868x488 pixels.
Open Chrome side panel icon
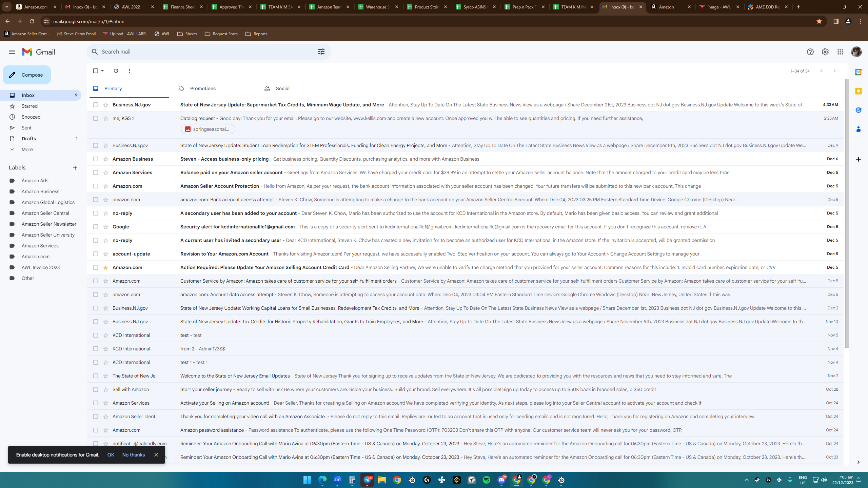pyautogui.click(x=836, y=21)
